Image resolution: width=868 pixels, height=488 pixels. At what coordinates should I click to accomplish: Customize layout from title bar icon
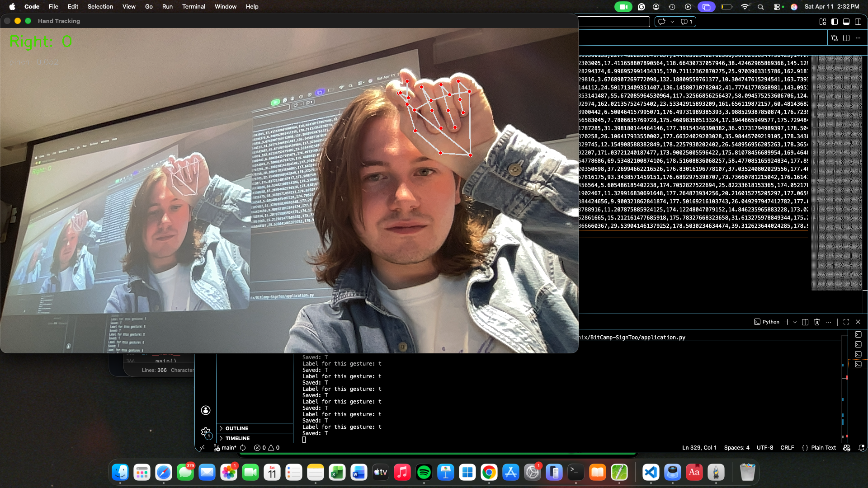[x=823, y=22]
